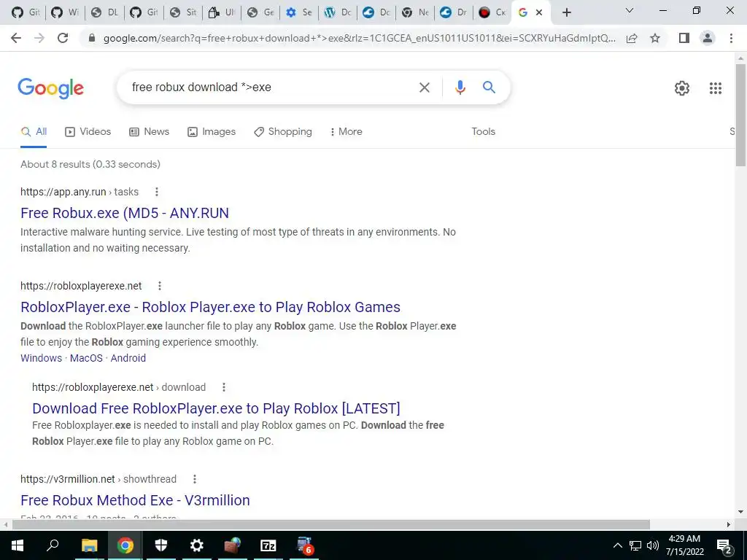Follow the Android sitelink
Image resolution: width=747 pixels, height=560 pixels.
click(x=128, y=358)
